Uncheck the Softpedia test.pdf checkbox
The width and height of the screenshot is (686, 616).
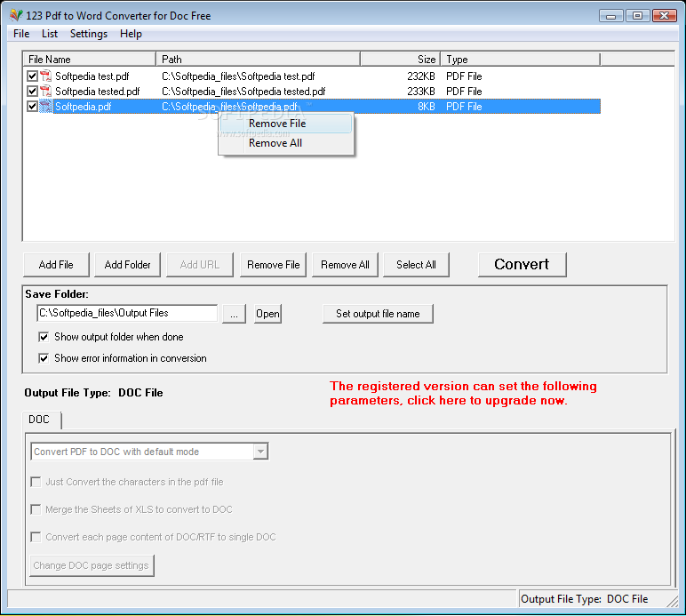coord(32,76)
